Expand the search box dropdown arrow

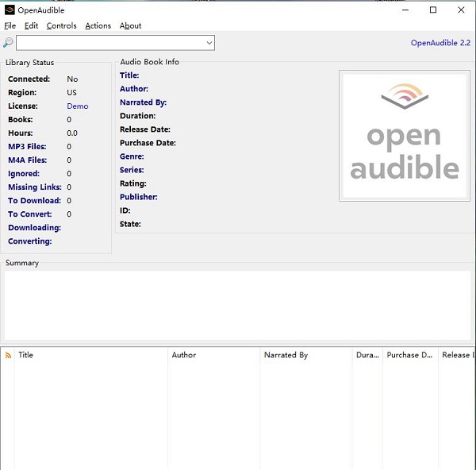[x=209, y=43]
